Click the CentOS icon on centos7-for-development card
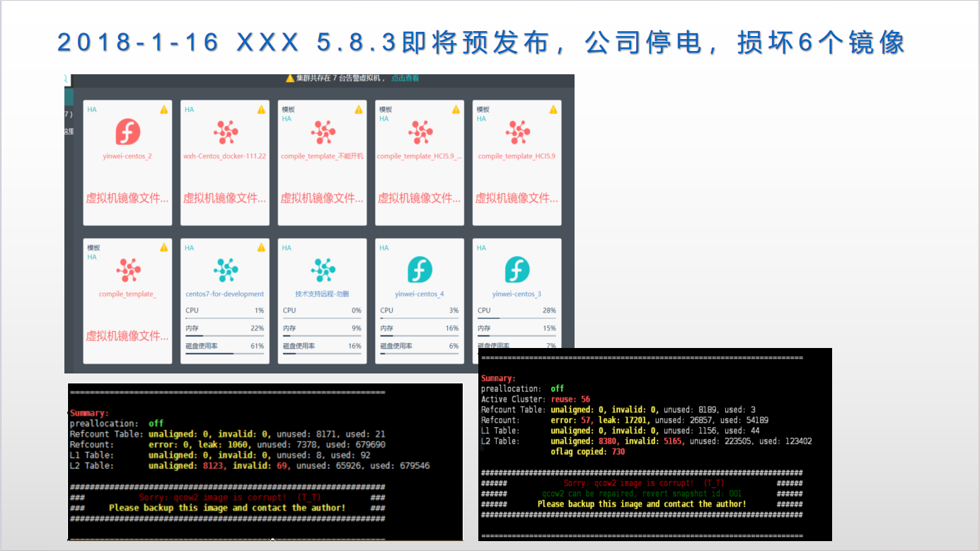Viewport: 980px width, 551px height. point(225,269)
